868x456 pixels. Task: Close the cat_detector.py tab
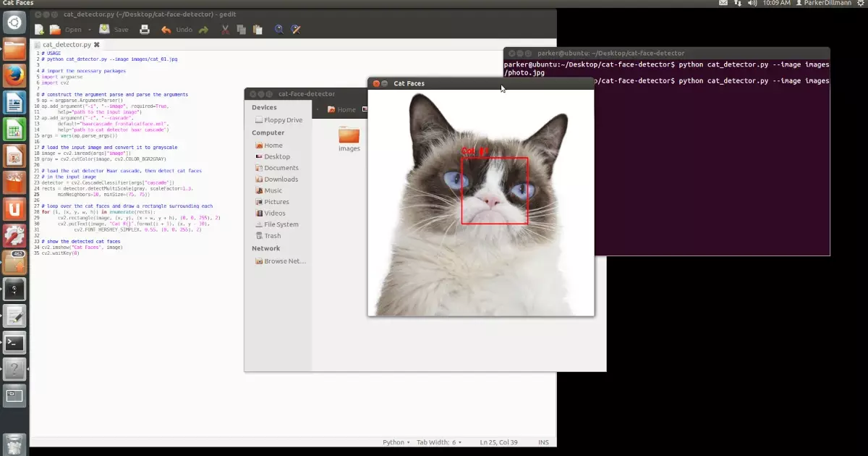click(97, 45)
